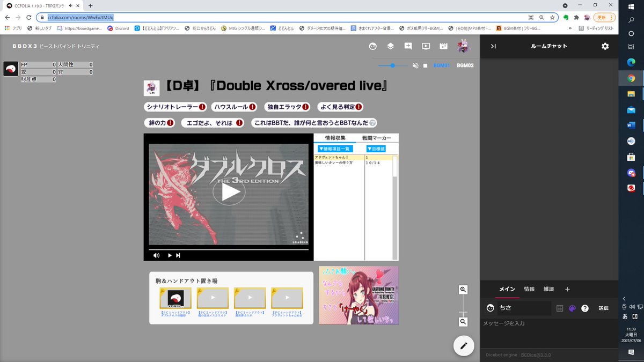644x362 pixels.
Task: Open シナリオトレーラー panel
Action: [175, 107]
